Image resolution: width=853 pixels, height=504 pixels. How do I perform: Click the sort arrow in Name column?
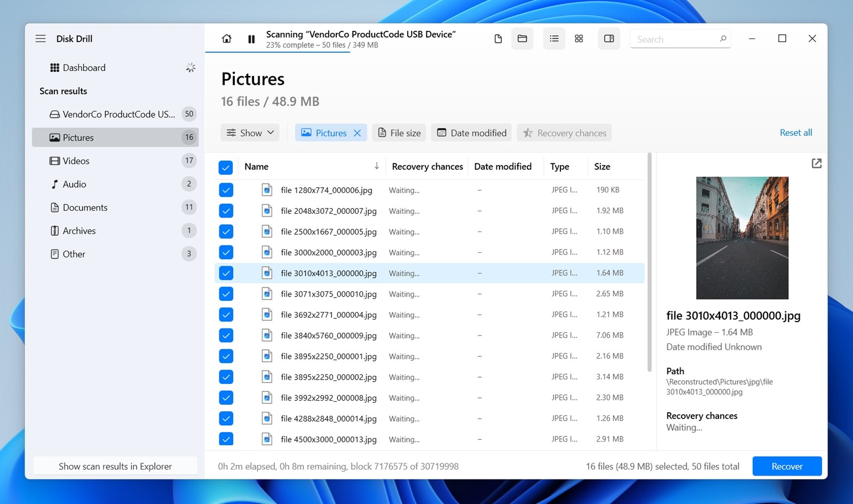pyautogui.click(x=376, y=166)
